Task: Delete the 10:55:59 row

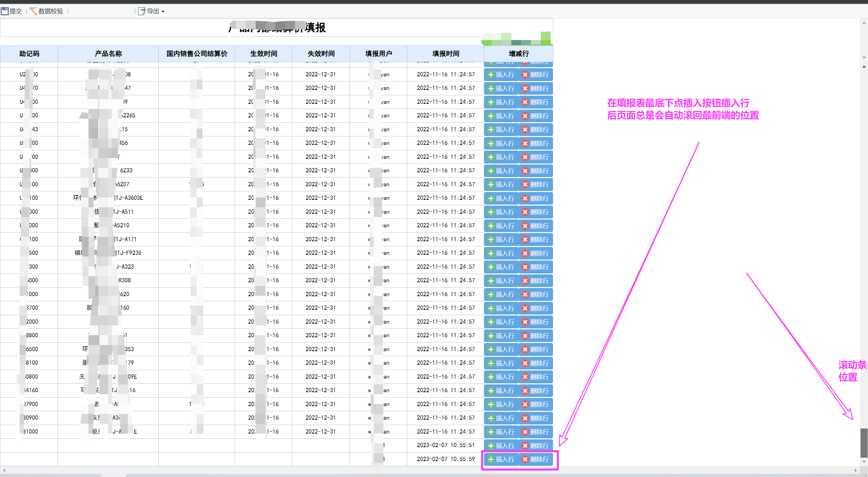Action: (536, 459)
